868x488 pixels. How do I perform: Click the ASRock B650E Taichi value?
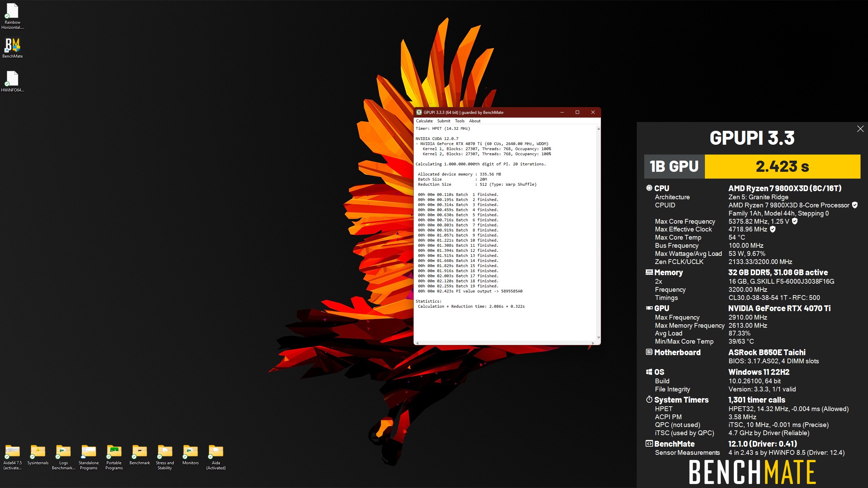[x=767, y=352]
